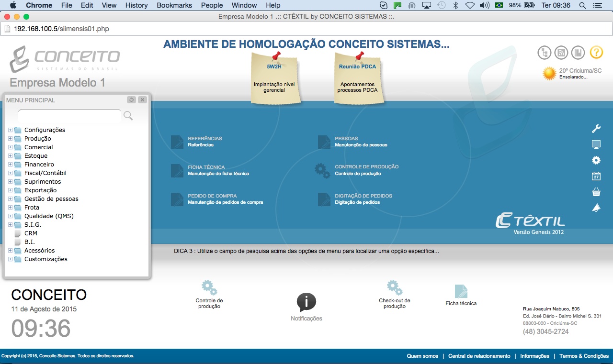The image size is (613, 364).
Task: Open the People menu in menu bar
Action: point(212,5)
